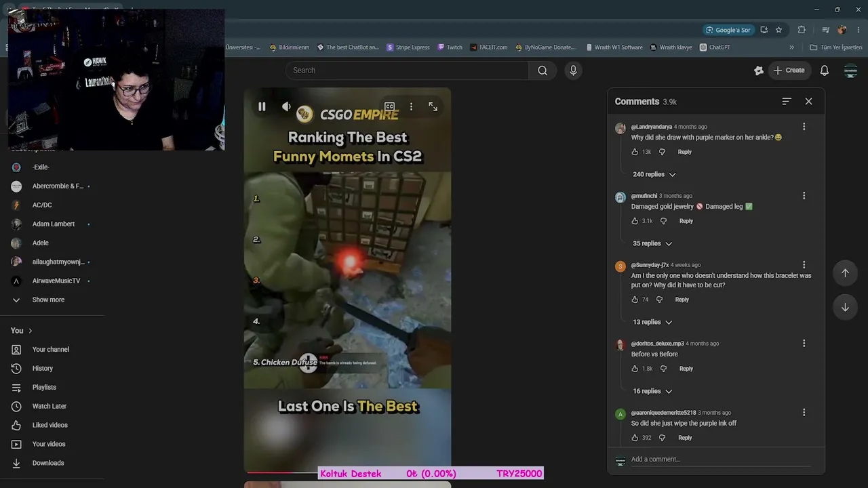Like the comment by @Landryandarya

[x=635, y=152]
